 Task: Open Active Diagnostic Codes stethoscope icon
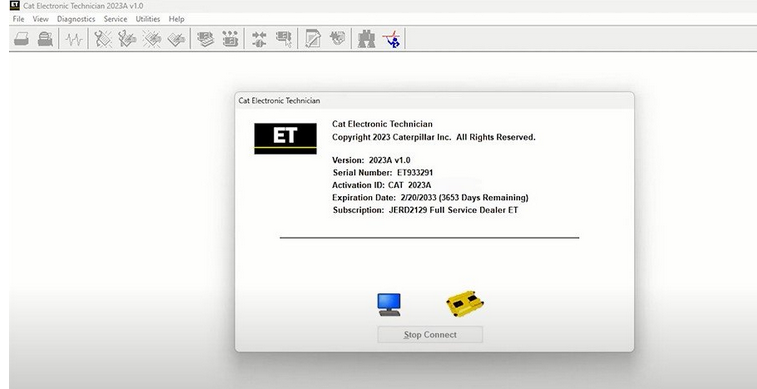[103, 39]
